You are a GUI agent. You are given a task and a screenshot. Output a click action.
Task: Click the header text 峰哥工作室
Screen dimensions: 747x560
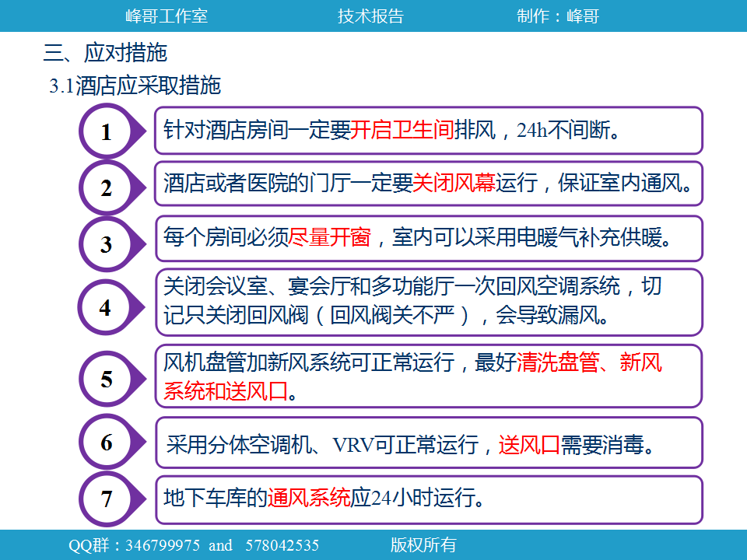click(167, 16)
